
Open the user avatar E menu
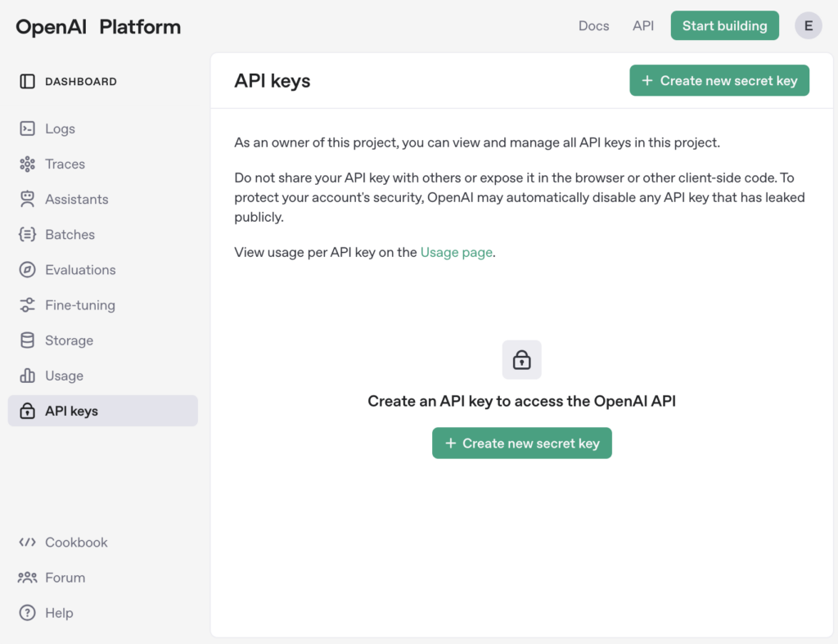tap(808, 25)
